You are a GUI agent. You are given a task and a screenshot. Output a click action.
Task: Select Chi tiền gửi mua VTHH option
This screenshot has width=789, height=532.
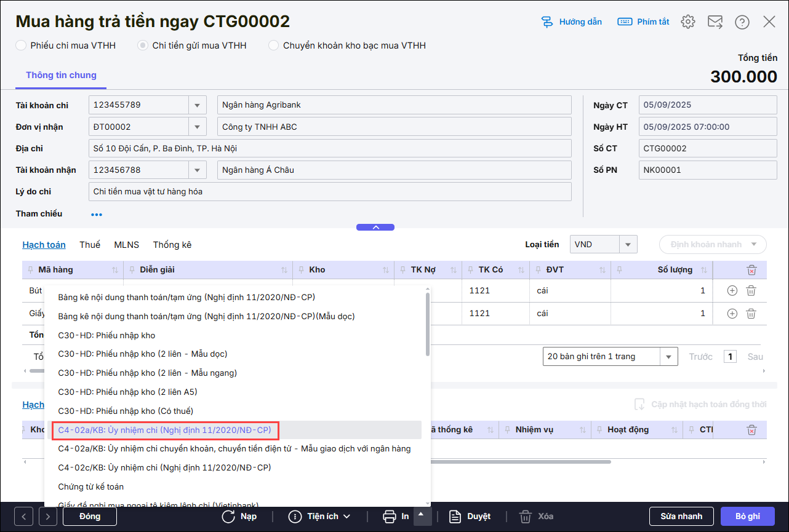pos(143,46)
